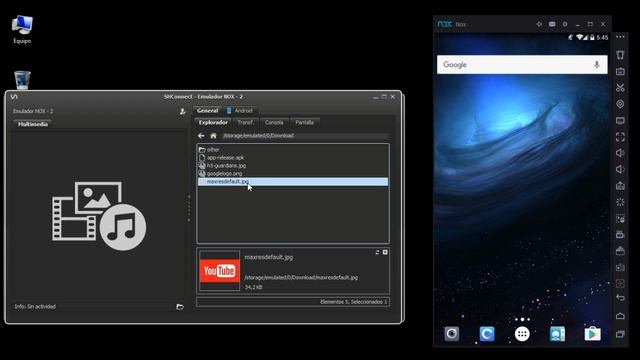Click the Nox Android home button

click(620, 316)
